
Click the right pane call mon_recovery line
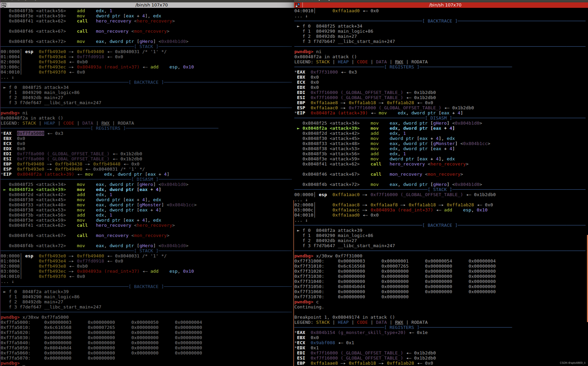tap(383, 174)
